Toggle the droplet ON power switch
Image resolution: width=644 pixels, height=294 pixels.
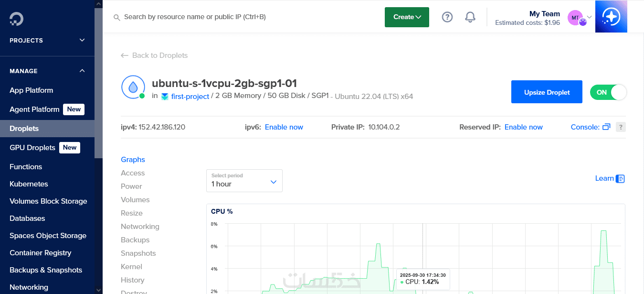[x=608, y=92]
